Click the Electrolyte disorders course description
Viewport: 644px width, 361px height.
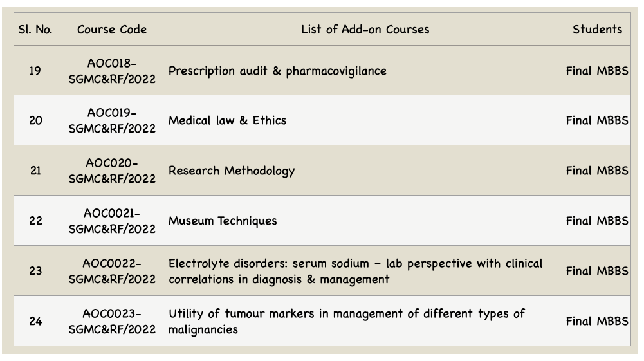click(x=356, y=271)
